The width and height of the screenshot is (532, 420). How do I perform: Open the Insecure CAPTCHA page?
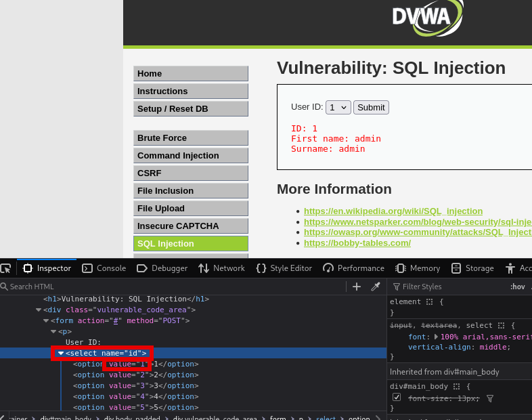pyautogui.click(x=191, y=226)
